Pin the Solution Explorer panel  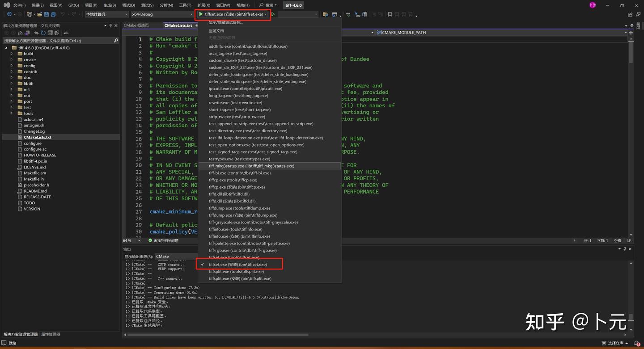pos(111,26)
